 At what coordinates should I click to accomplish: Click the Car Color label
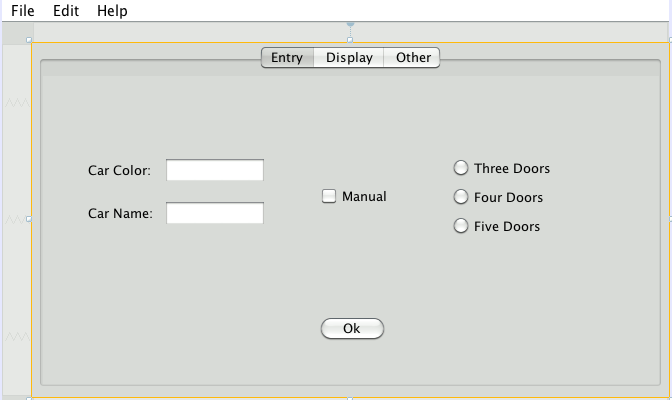click(x=119, y=171)
